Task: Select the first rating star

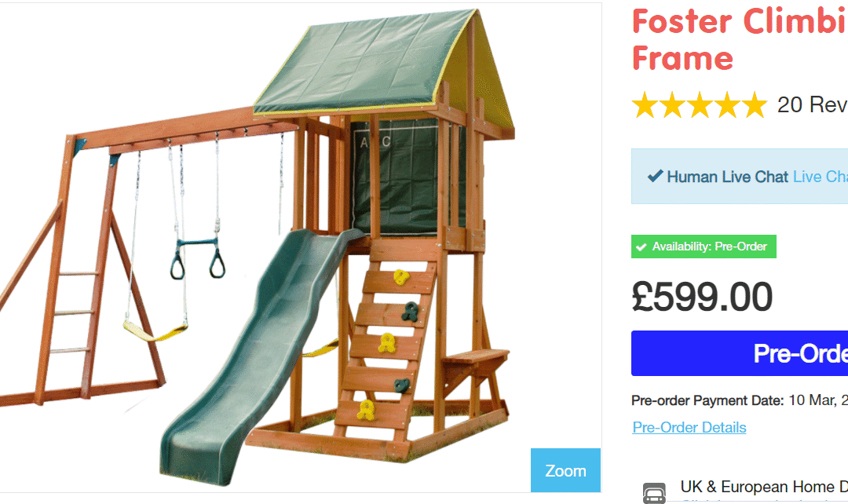Action: pyautogui.click(x=645, y=105)
